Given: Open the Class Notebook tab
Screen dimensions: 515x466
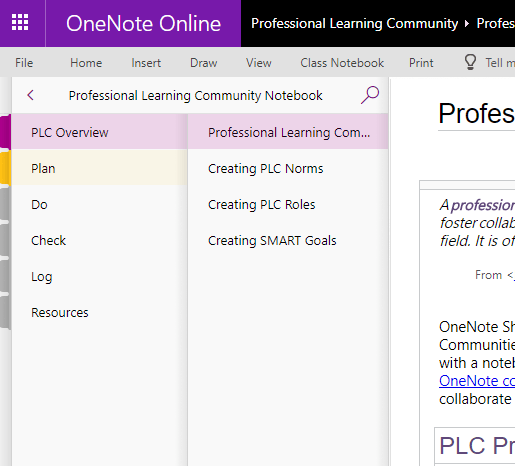Looking at the screenshot, I should [342, 63].
